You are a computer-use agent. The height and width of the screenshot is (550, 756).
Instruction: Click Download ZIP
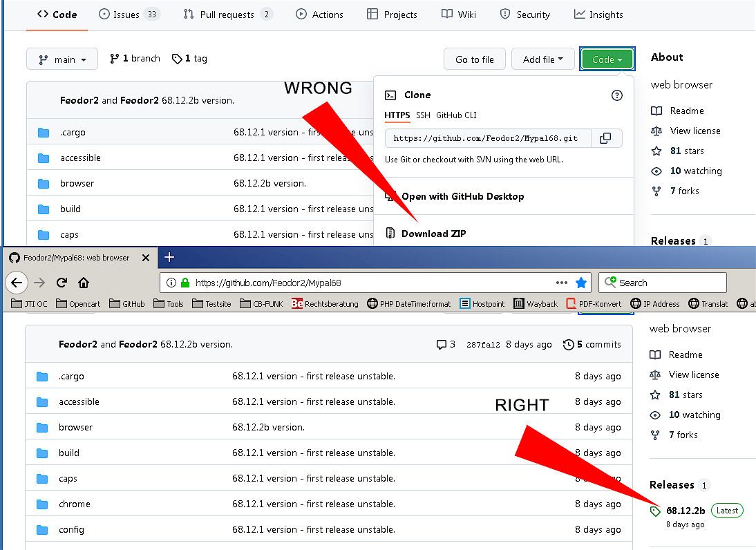tap(426, 234)
